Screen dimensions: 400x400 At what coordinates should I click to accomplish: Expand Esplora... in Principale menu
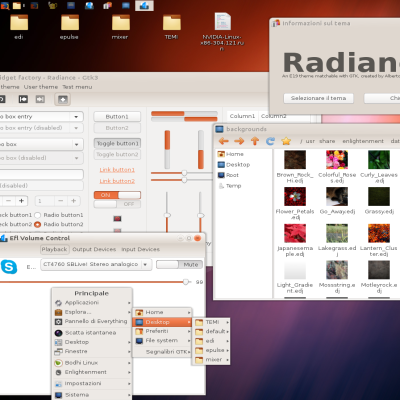point(92,312)
